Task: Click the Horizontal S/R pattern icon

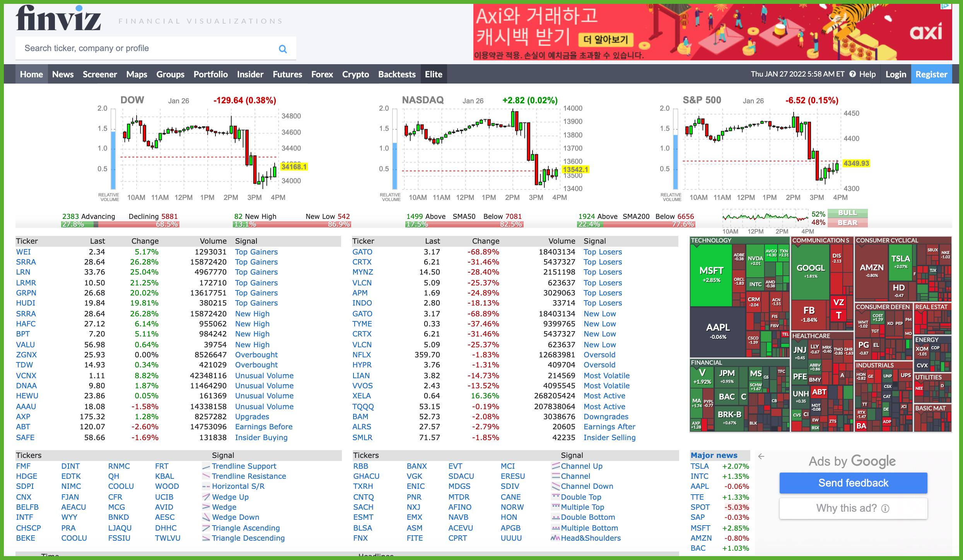Action: click(206, 487)
